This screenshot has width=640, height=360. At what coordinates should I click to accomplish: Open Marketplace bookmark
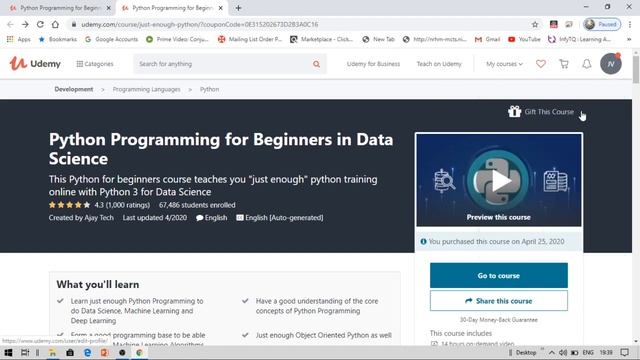(x=322, y=39)
